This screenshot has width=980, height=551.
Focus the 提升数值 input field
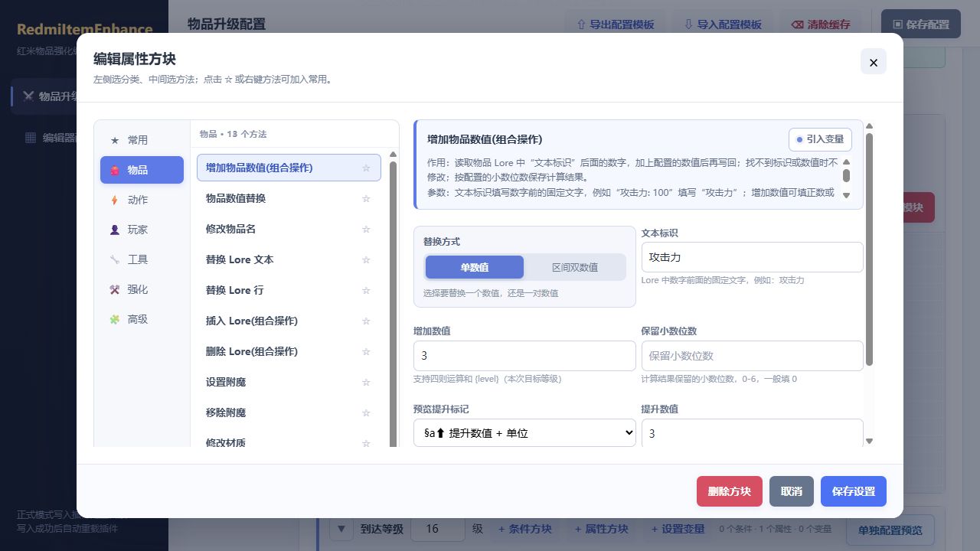point(752,433)
